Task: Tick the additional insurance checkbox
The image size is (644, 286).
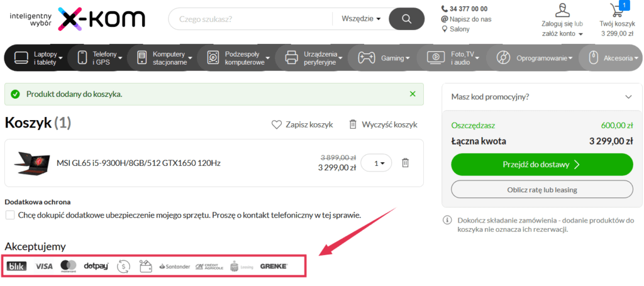Action: pyautogui.click(x=10, y=215)
